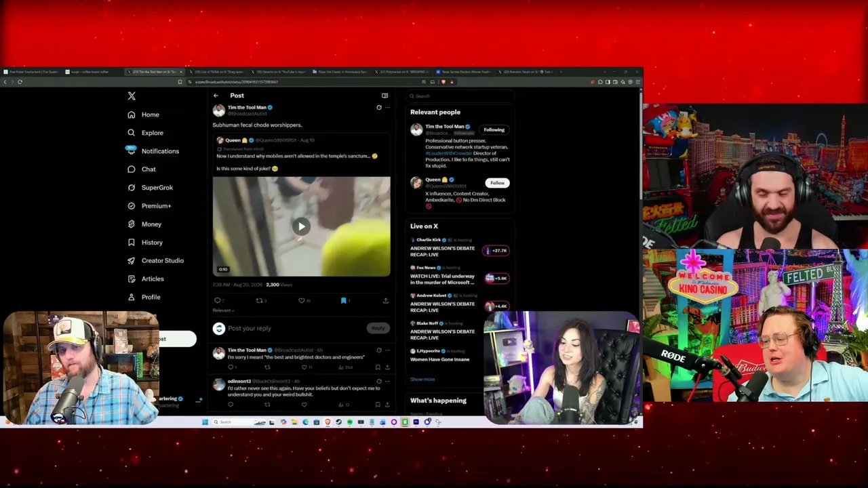The image size is (868, 488).
Task: Bookmark odinson13's reply
Action: 378,405
